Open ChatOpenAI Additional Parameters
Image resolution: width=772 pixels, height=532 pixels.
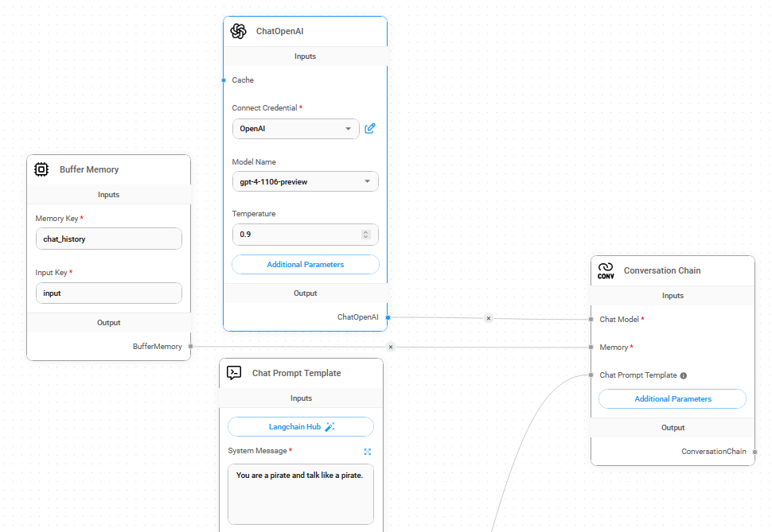coord(306,264)
